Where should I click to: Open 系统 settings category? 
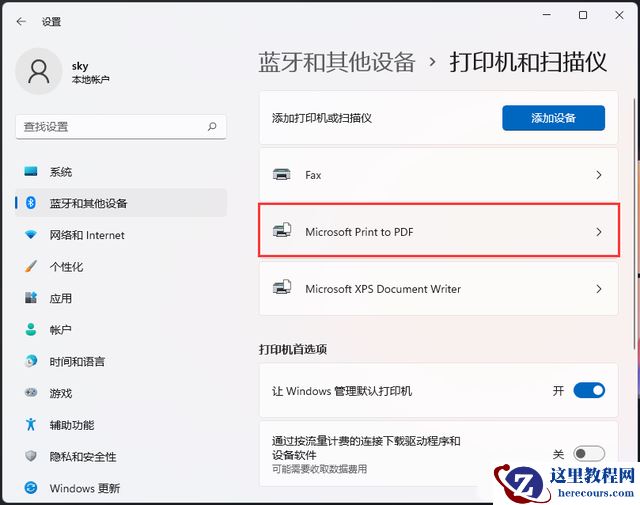(x=121, y=171)
